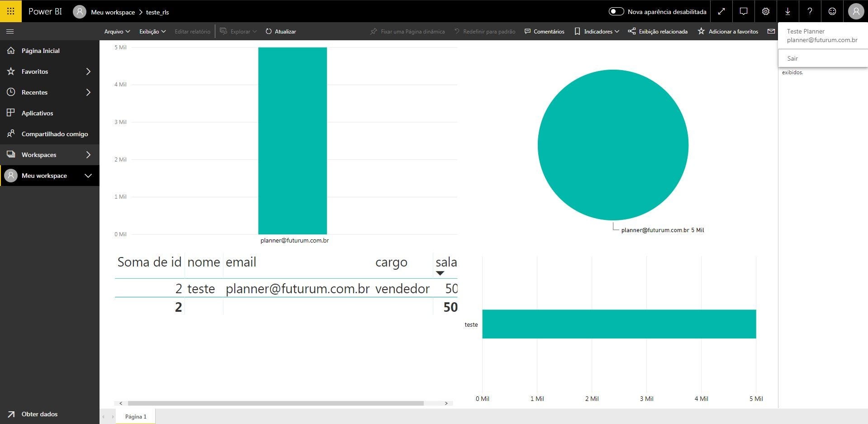Image resolution: width=868 pixels, height=424 pixels.
Task: Open notifications speech bubble icon
Action: click(744, 11)
